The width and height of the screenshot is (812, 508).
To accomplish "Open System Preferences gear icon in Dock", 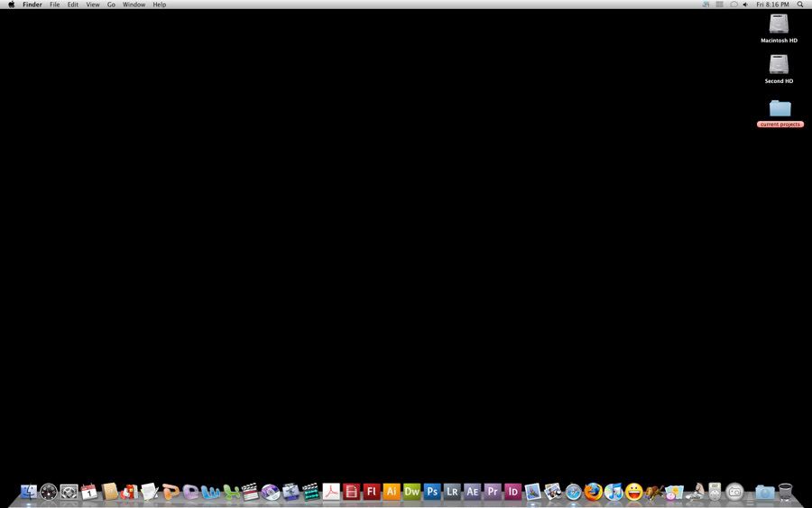I will pos(69,492).
